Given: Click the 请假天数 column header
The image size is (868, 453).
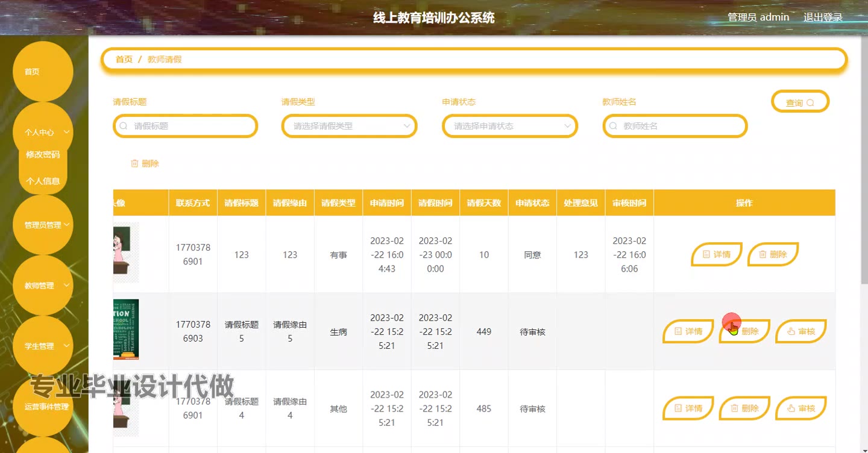Looking at the screenshot, I should pyautogui.click(x=484, y=203).
